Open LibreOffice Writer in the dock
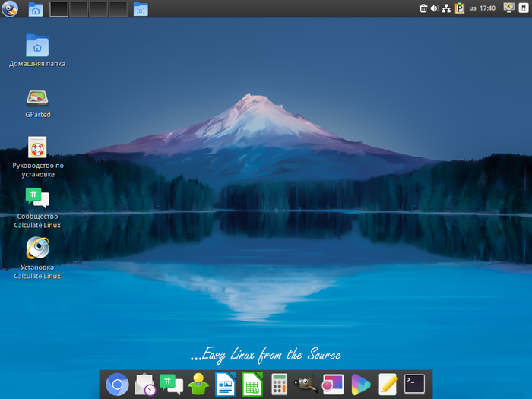The image size is (532, 399). (x=226, y=385)
